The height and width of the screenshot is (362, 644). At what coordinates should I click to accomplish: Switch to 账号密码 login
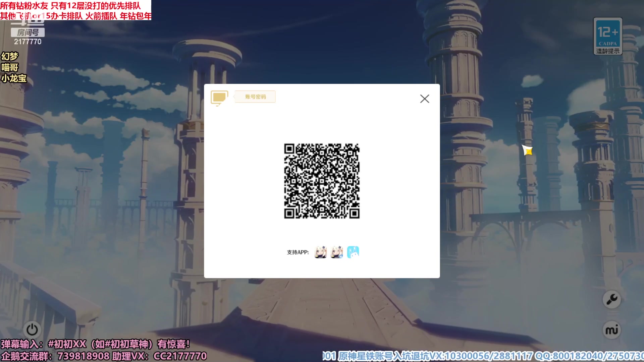coord(255,97)
